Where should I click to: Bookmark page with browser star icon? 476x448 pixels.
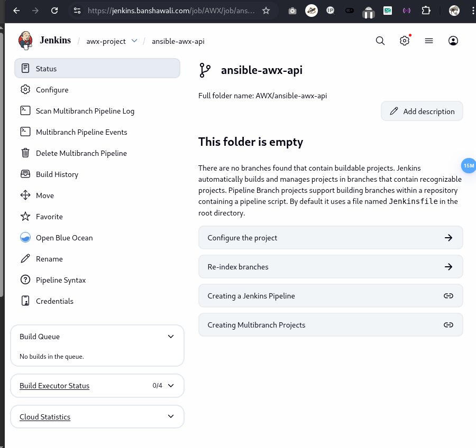click(266, 11)
